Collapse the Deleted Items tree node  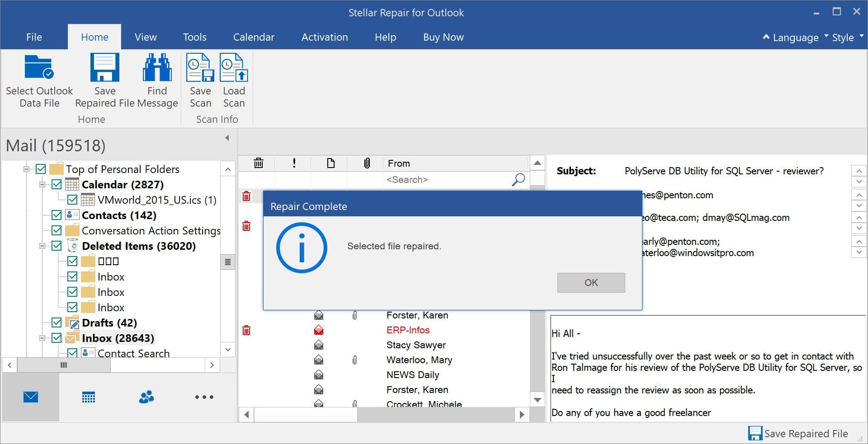pyautogui.click(x=42, y=246)
